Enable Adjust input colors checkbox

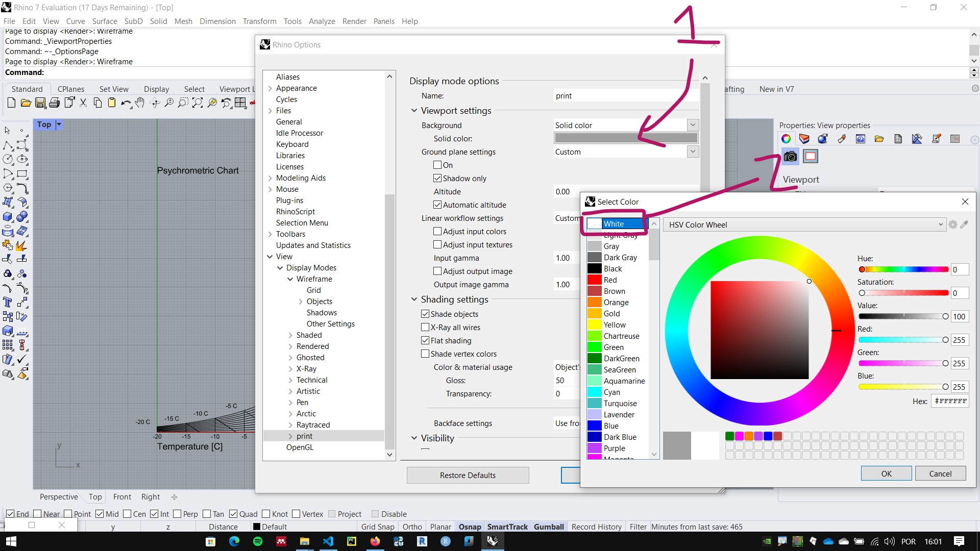tap(437, 231)
